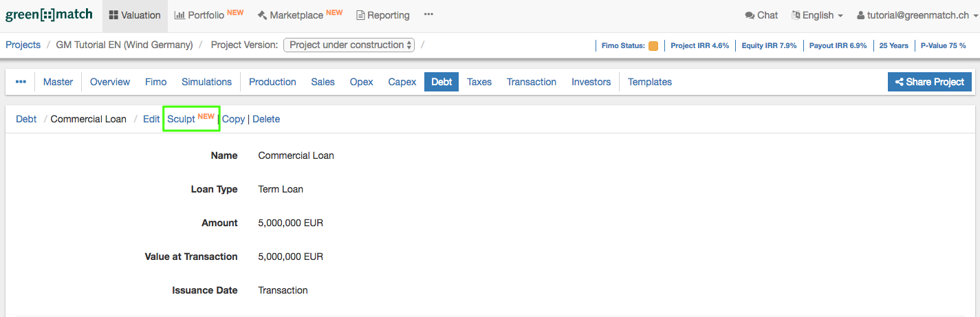The width and height of the screenshot is (980, 317).
Task: Select the Project Version dropdown
Action: [x=349, y=45]
